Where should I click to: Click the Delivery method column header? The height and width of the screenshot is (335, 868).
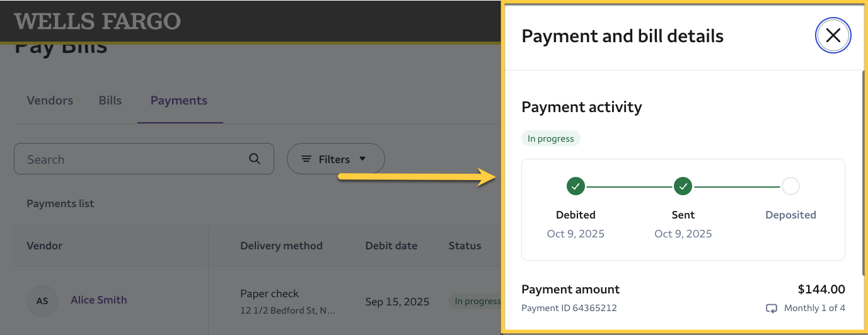(x=281, y=246)
